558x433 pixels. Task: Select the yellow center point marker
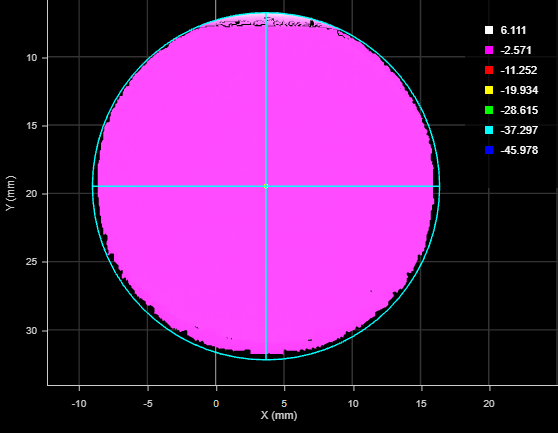click(266, 186)
